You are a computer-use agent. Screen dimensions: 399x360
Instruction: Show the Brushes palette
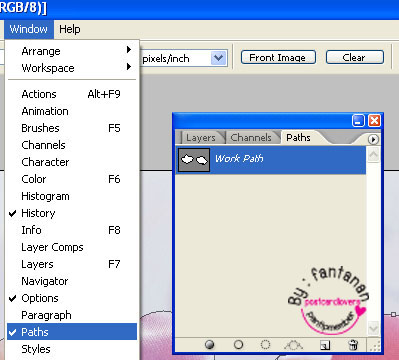coord(72,128)
